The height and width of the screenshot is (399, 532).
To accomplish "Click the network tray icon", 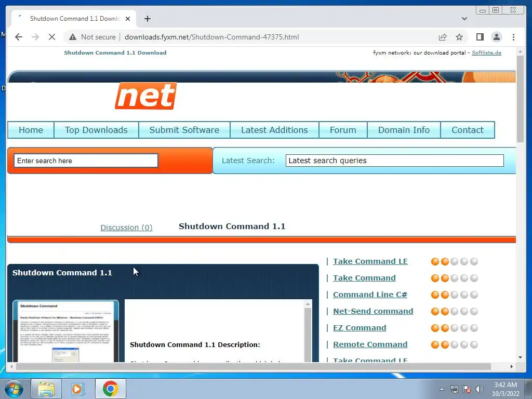I will tap(454, 389).
